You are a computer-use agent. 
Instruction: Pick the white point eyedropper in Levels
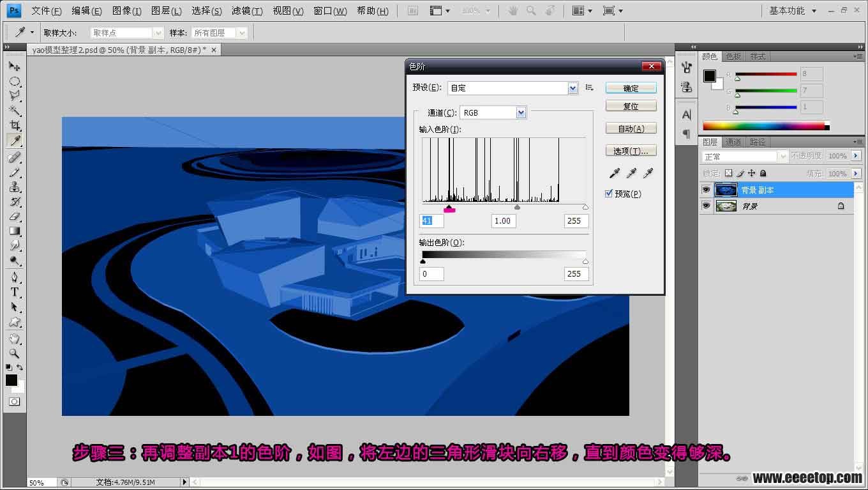pos(648,173)
